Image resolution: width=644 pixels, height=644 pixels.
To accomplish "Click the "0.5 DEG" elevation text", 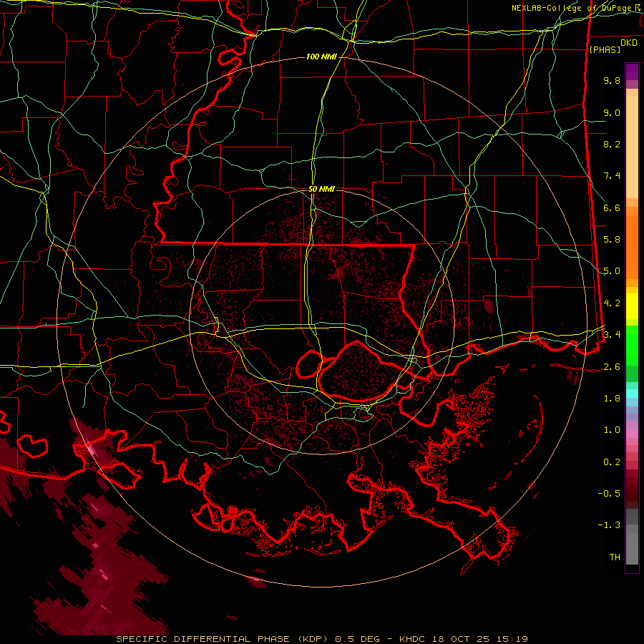I will click(x=358, y=639).
